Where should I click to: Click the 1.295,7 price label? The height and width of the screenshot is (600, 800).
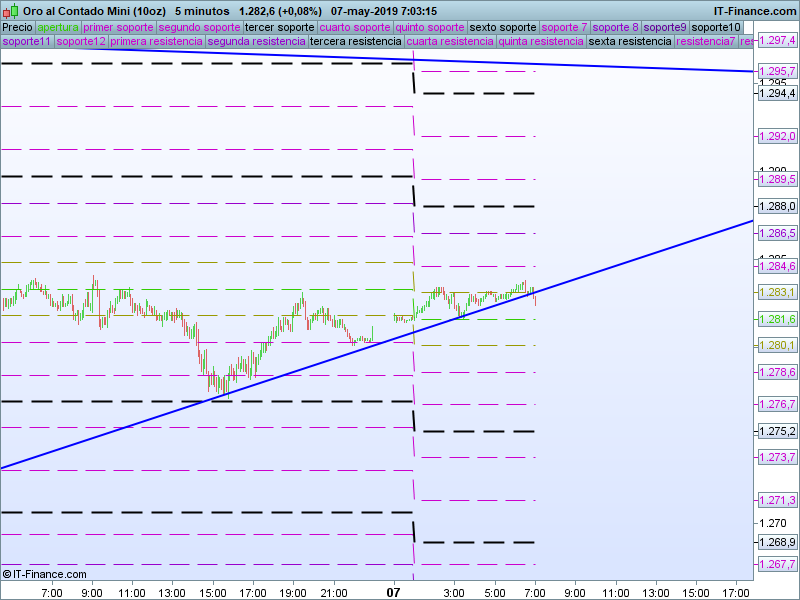[777, 71]
